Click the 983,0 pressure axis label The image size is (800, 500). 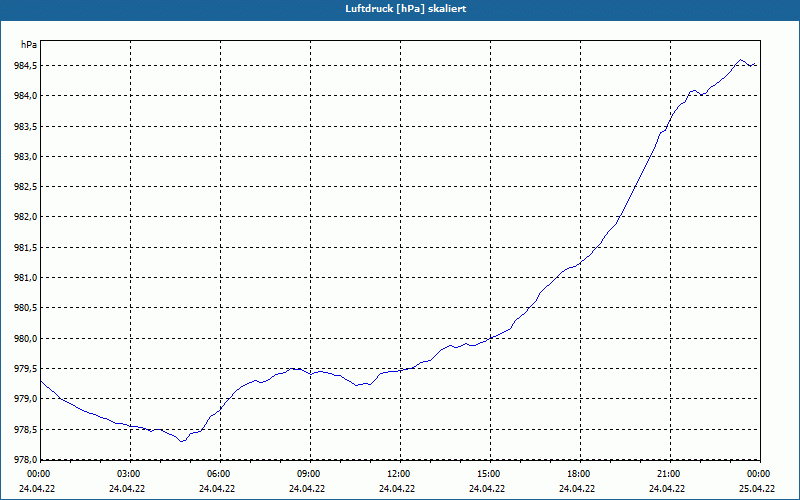click(x=25, y=157)
